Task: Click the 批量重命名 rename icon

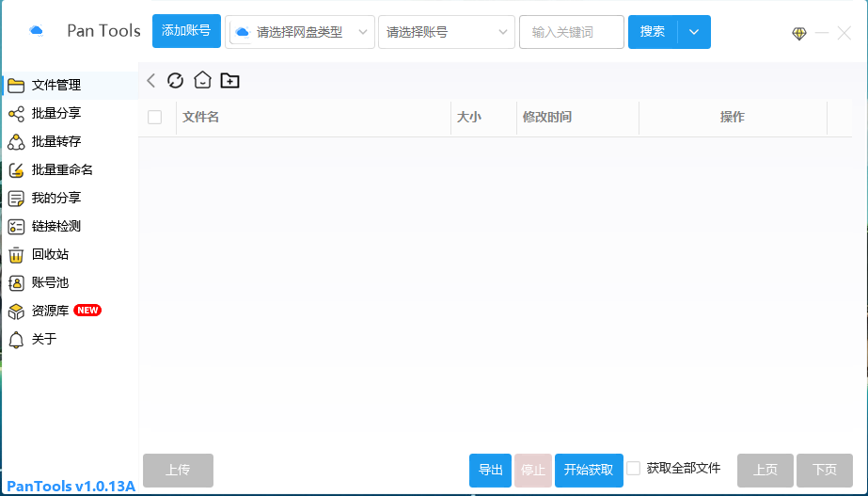Action: click(16, 170)
